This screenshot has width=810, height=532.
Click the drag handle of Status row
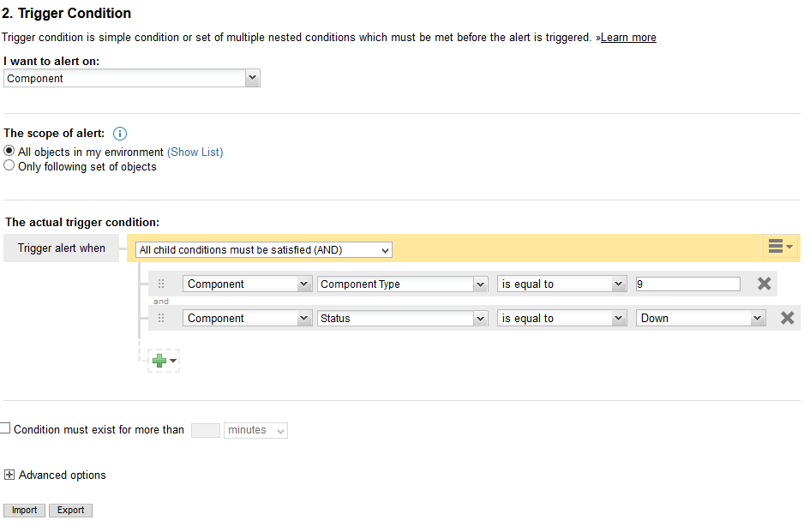pyautogui.click(x=161, y=318)
